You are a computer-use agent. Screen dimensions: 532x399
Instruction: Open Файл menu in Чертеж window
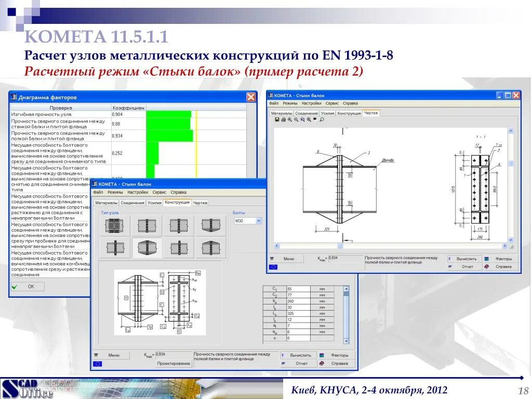(x=274, y=103)
